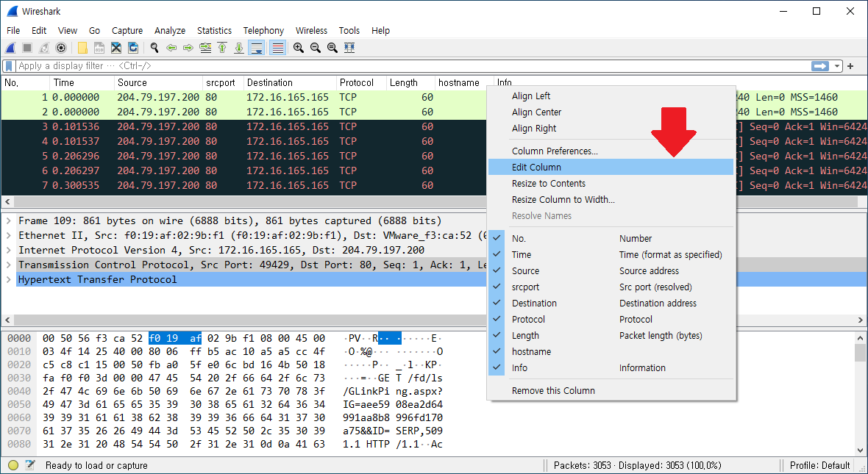868x474 pixels.
Task: Expand Hypertext Transfer Protocol row
Action: coord(9,279)
